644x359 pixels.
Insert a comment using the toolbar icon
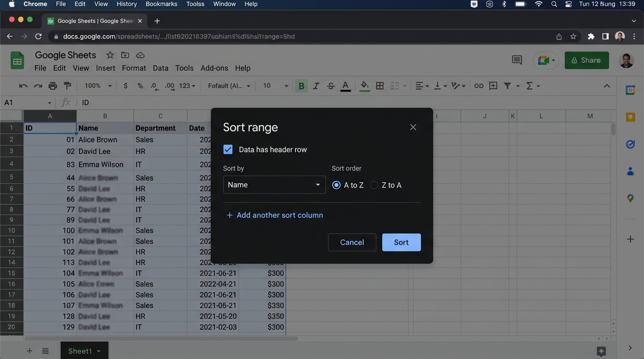click(x=493, y=86)
